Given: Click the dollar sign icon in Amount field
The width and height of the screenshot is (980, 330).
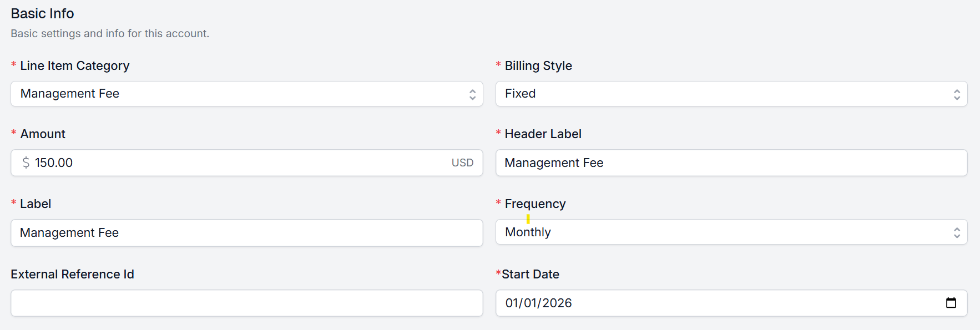Looking at the screenshot, I should 26,163.
